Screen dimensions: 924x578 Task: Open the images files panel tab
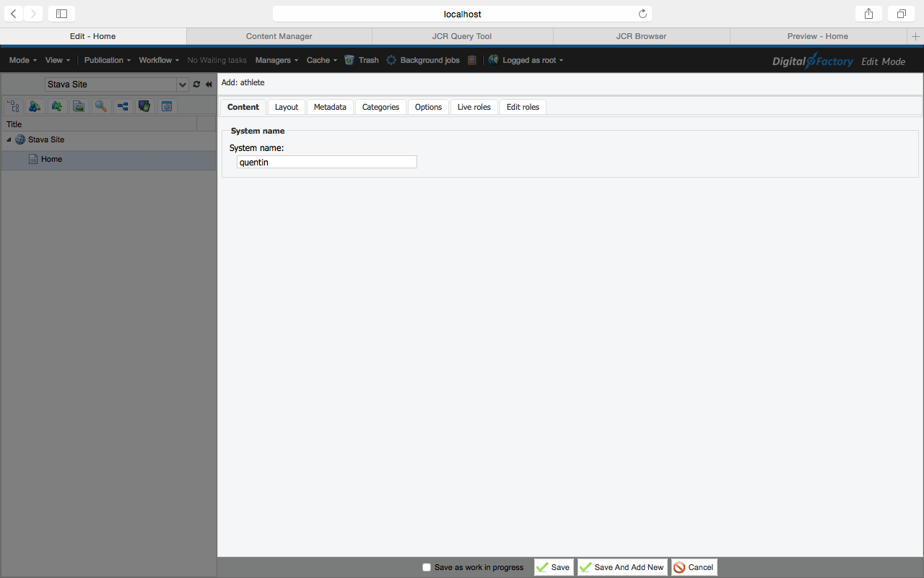click(x=79, y=106)
